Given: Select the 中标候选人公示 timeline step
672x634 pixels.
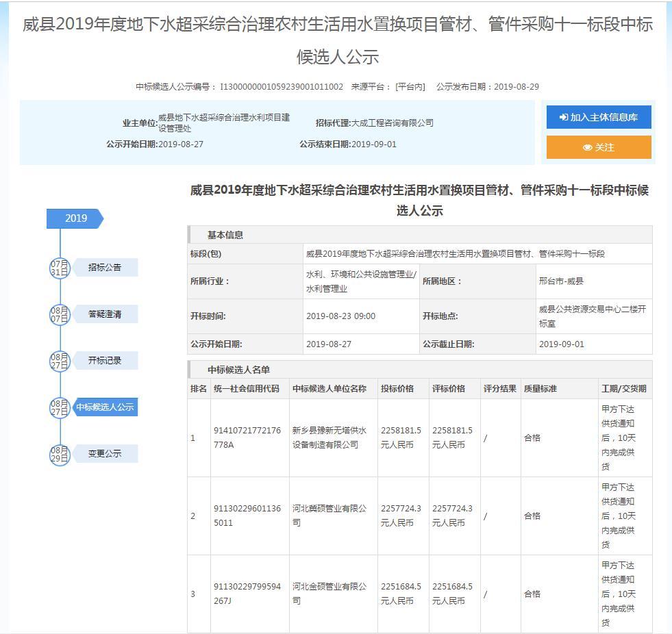Looking at the screenshot, I should coord(105,407).
